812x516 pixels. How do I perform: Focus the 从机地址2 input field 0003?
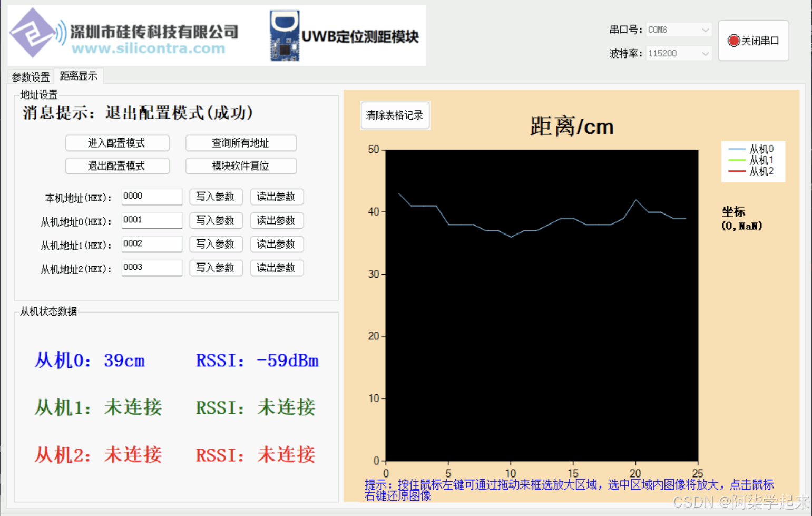152,267
